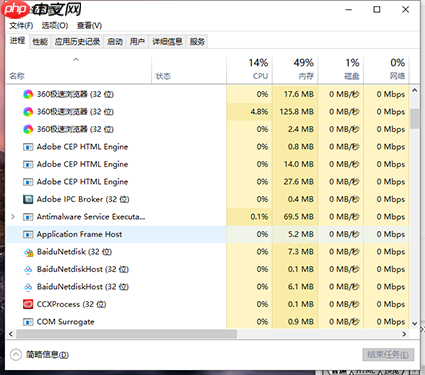Image resolution: width=425 pixels, height=375 pixels.
Task: Click the 7.3 MB memory value
Action: coord(301,252)
